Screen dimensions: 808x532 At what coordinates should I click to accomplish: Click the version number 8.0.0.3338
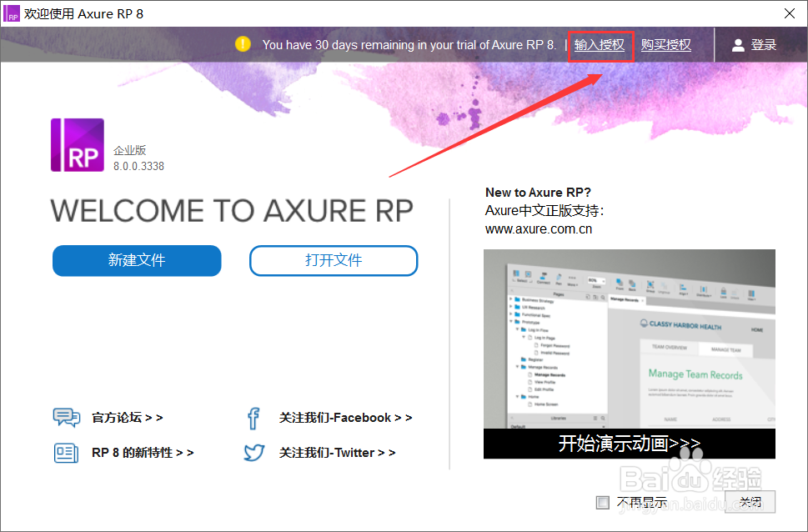(138, 166)
